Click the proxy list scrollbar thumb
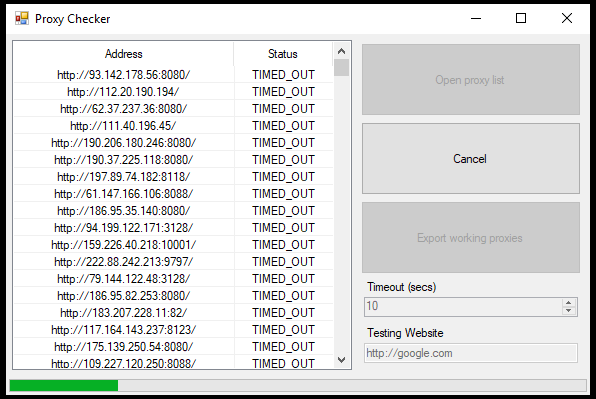This screenshot has height=399, width=596. [x=341, y=68]
